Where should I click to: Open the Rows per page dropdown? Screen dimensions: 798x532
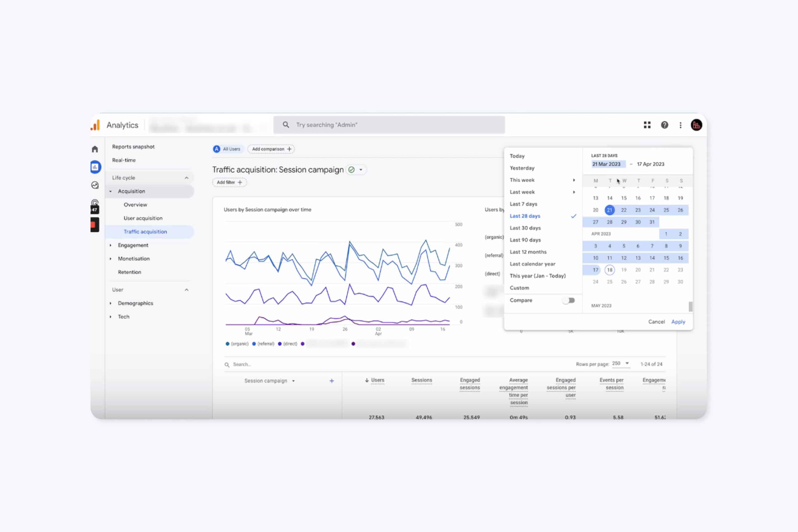(621, 363)
